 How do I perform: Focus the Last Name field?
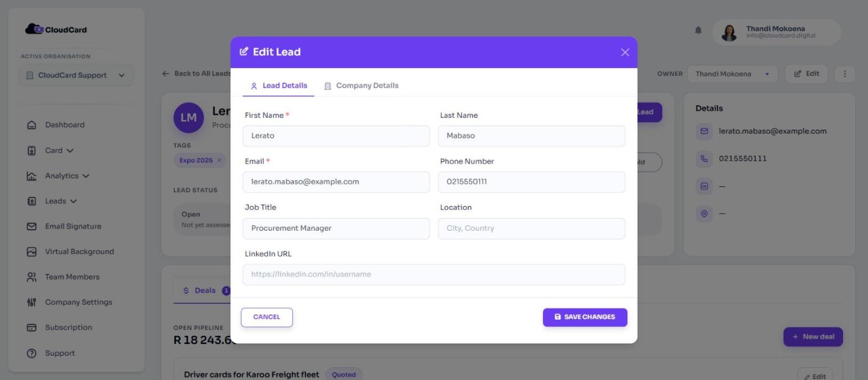[531, 136]
